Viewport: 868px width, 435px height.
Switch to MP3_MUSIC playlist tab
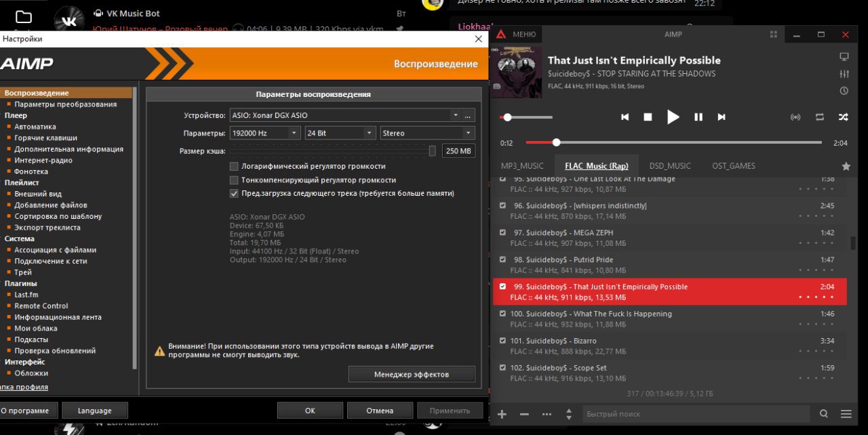(x=522, y=166)
